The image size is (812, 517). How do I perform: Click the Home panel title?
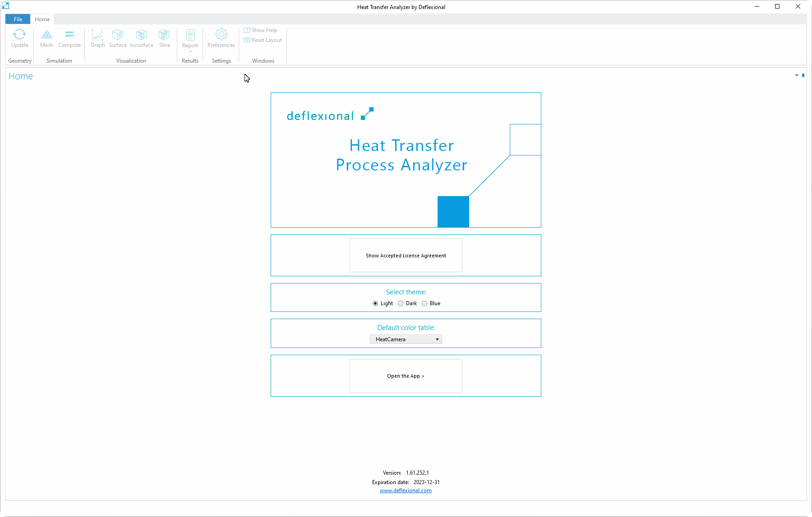tap(21, 76)
